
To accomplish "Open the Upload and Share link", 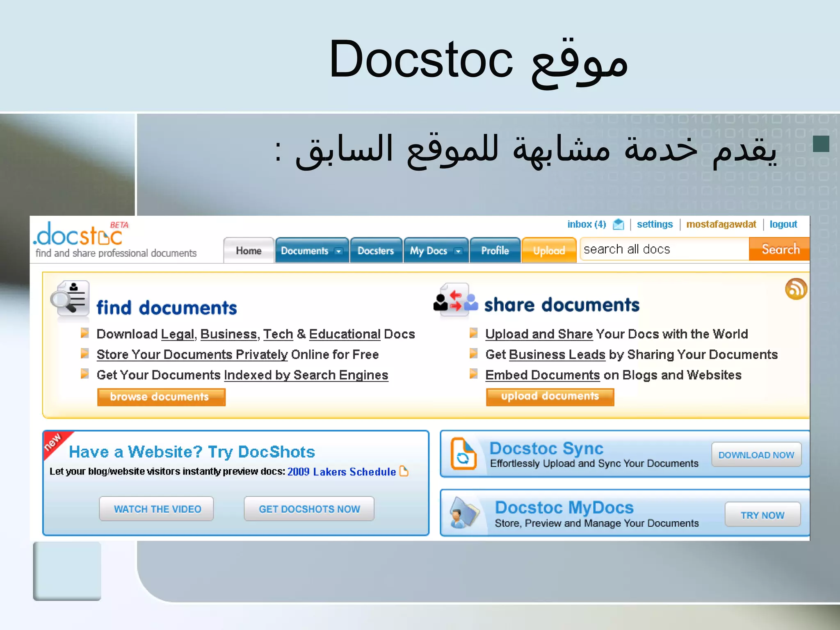I will 539,334.
